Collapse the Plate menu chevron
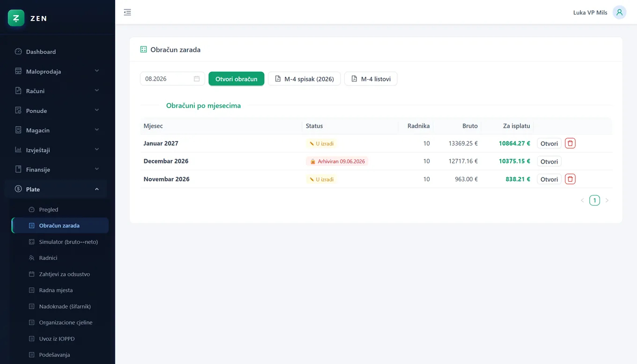The width and height of the screenshot is (637, 364). coord(97,189)
